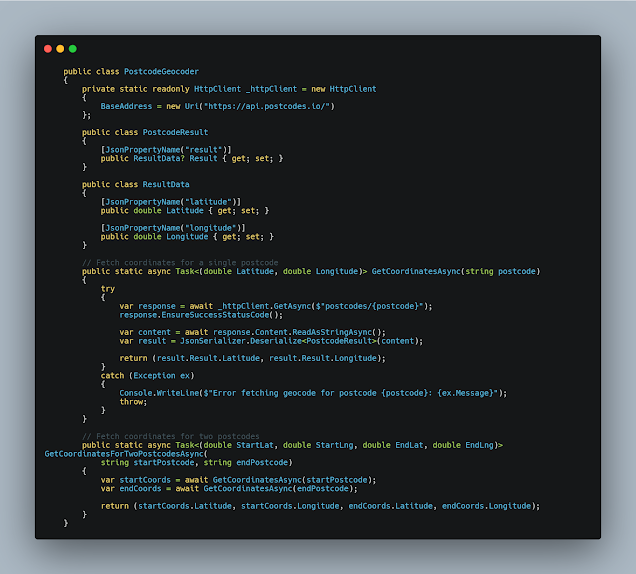
Task: Click the var startCoords assignment line
Action: (x=238, y=480)
